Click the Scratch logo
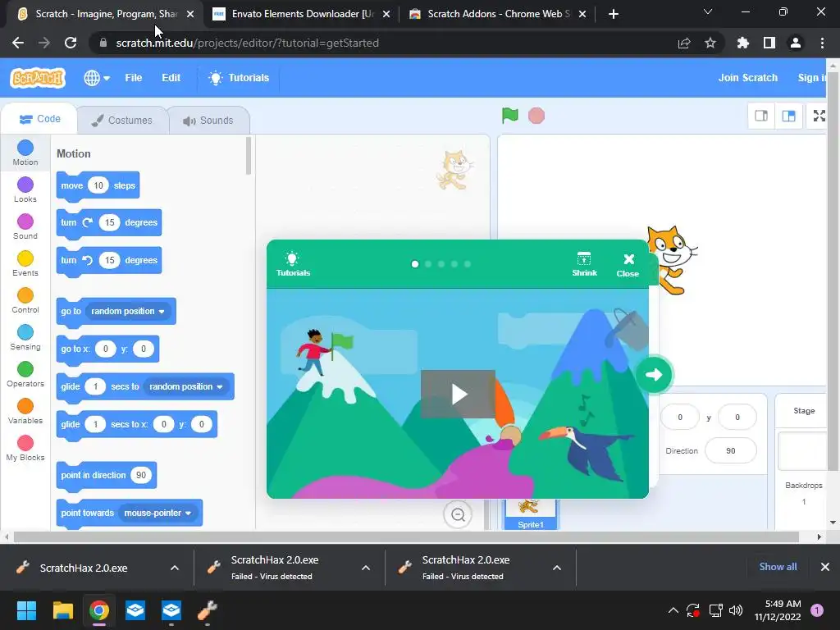Viewport: 840px width, 630px height. pyautogui.click(x=38, y=78)
